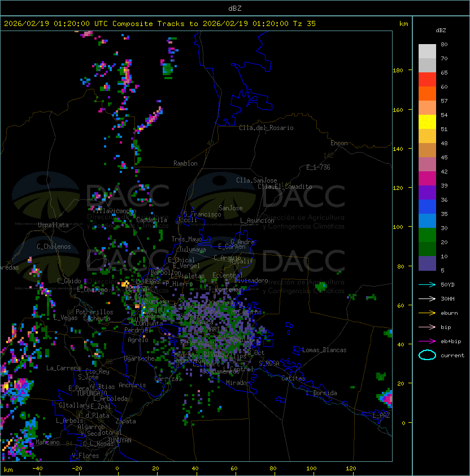The image size is (470, 476).
Task: Click the Capdevila map label
Action: 151,219
